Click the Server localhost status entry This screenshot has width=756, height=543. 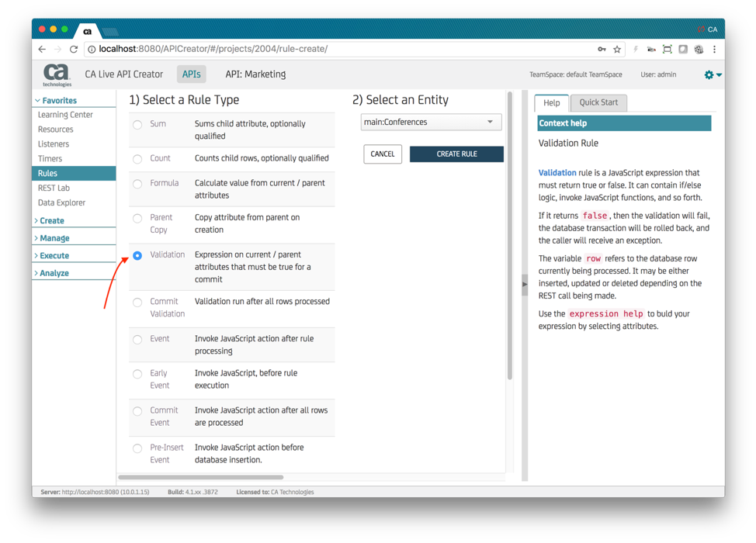pyautogui.click(x=95, y=492)
